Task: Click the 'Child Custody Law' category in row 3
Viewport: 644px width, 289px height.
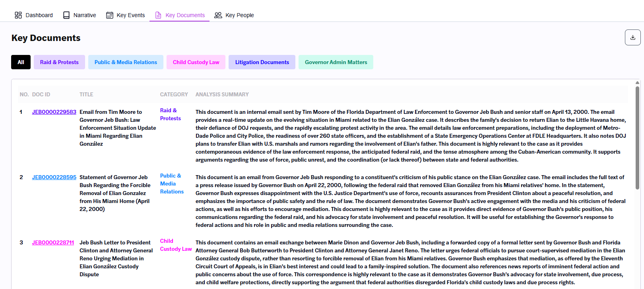Action: [x=176, y=245]
